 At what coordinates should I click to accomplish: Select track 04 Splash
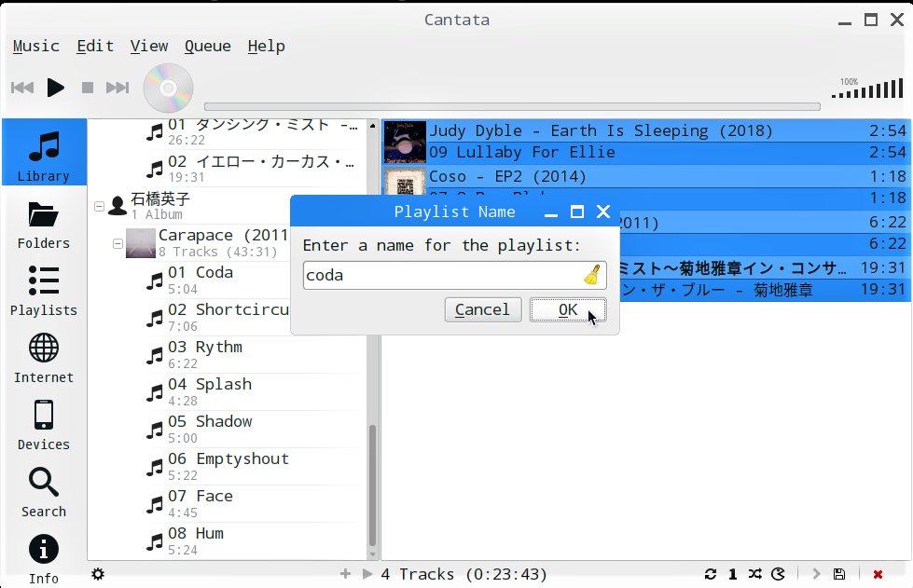tap(255, 391)
